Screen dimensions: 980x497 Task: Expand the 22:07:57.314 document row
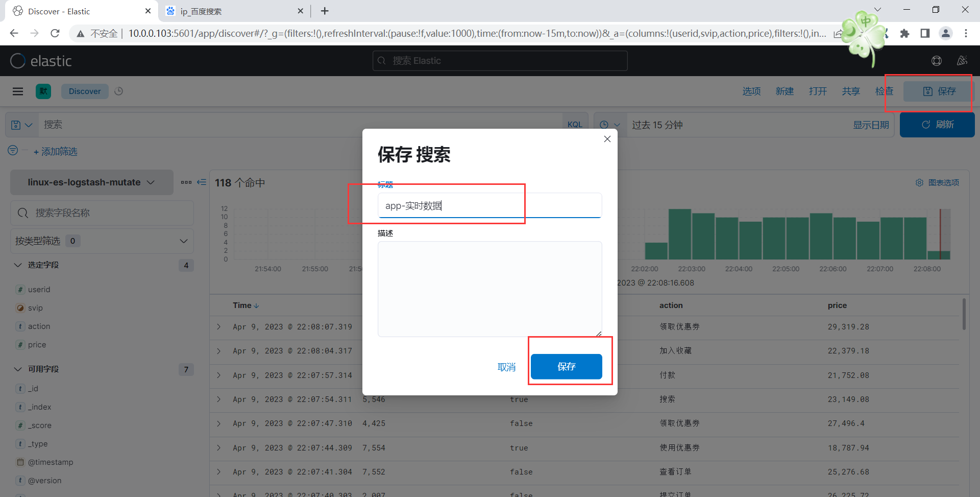219,375
